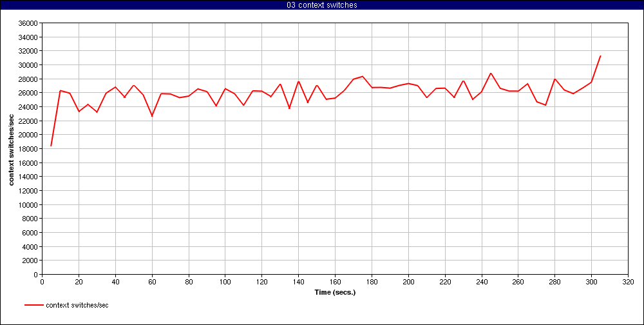Screen dimensions: 644x325
Task: Click y-axis label 12000
Action: (x=28, y=191)
